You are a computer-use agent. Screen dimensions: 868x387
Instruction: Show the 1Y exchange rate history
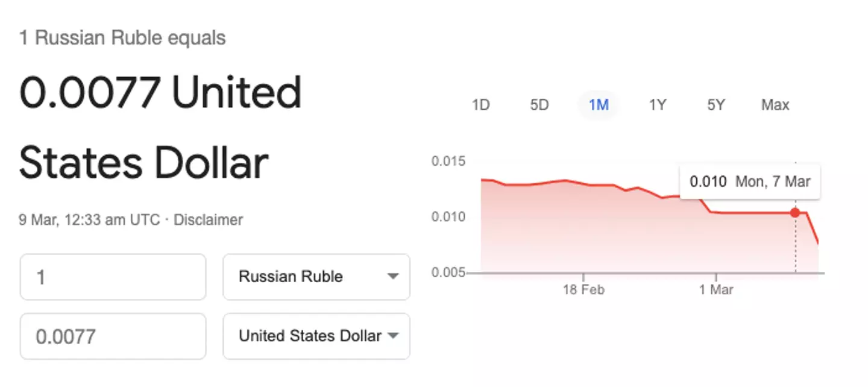click(657, 105)
